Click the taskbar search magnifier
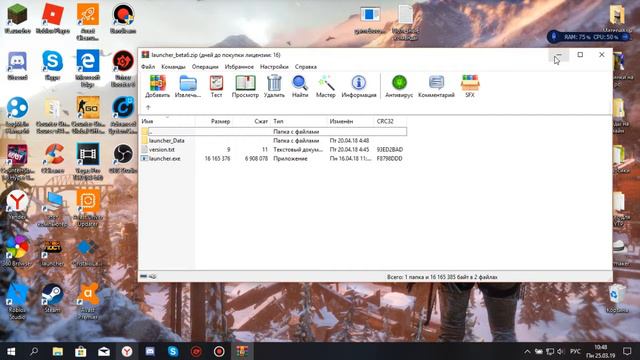640x360 pixels. click(34, 351)
